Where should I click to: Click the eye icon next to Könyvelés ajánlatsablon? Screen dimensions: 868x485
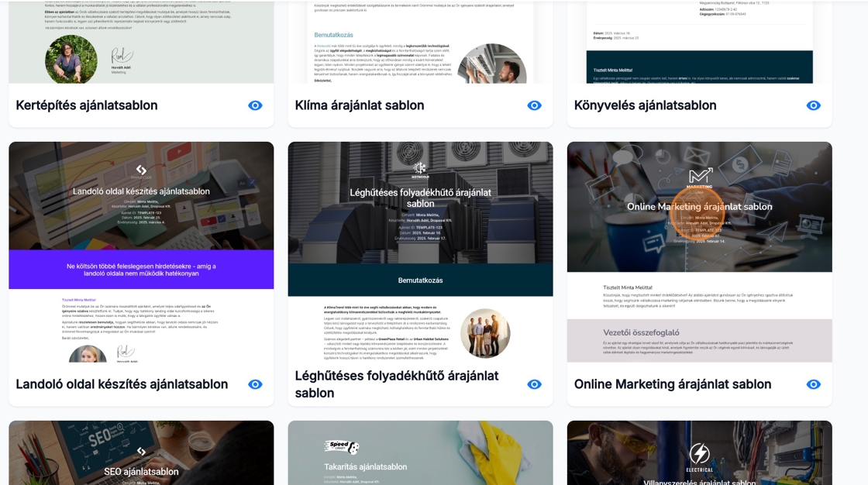(813, 105)
